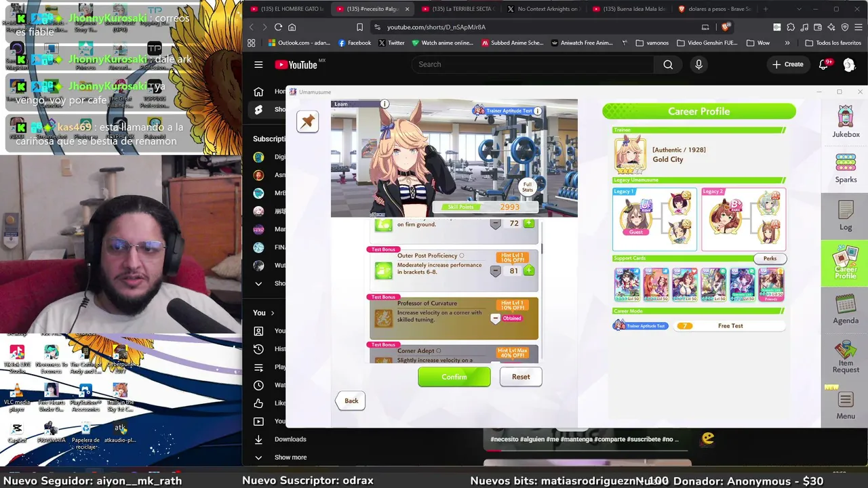Reset the skill selection
The width and height of the screenshot is (868, 488).
click(x=521, y=377)
